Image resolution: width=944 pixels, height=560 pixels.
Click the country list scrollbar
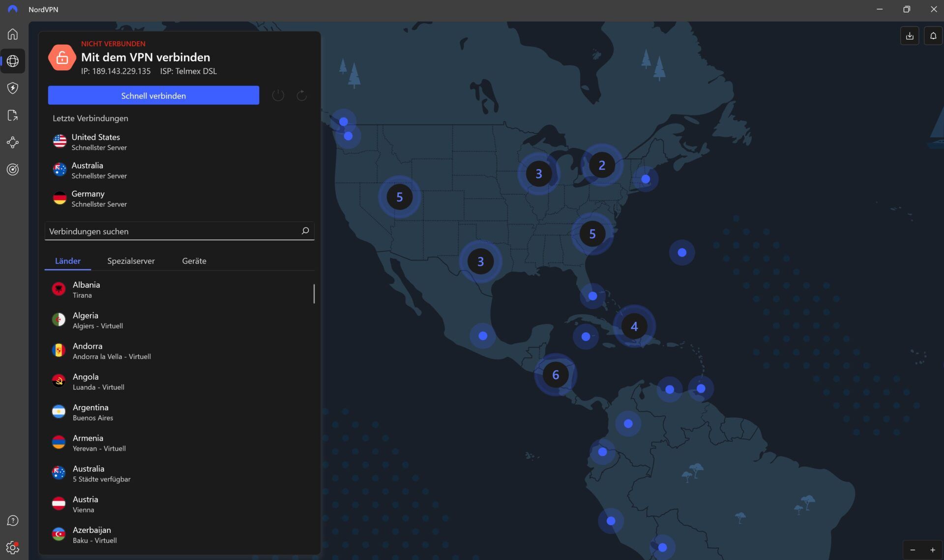point(314,293)
